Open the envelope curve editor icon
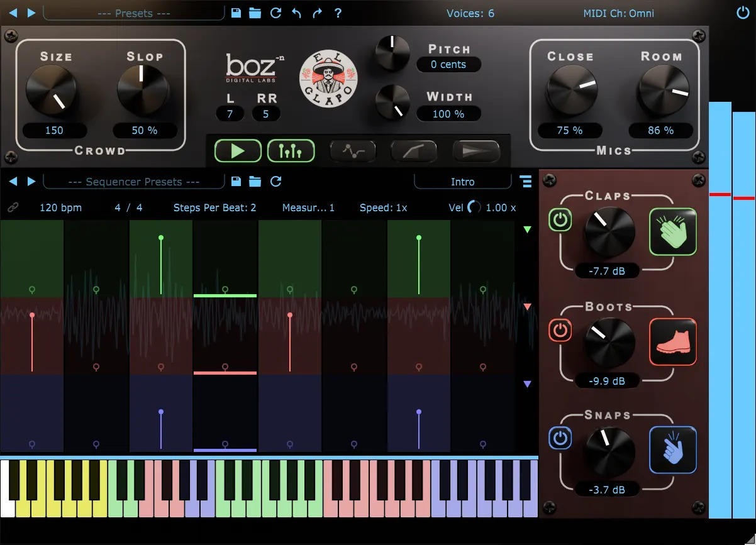This screenshot has width=756, height=545. pyautogui.click(x=352, y=151)
